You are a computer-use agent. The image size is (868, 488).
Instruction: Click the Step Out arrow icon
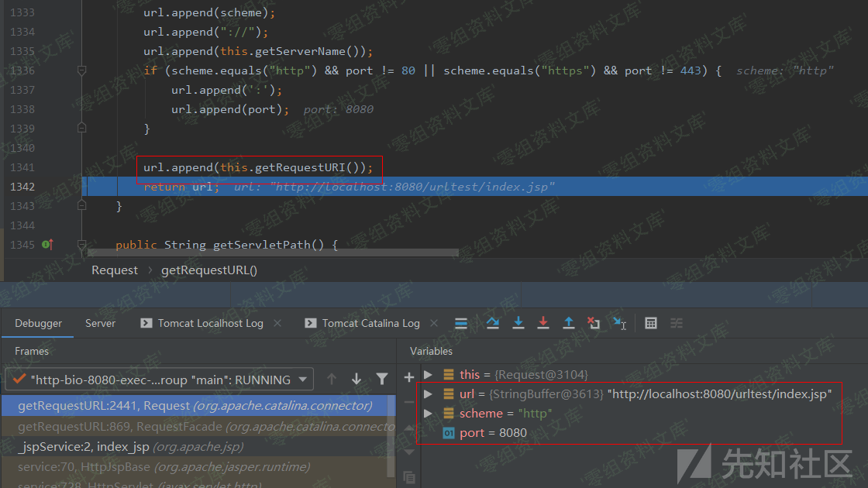click(x=568, y=323)
